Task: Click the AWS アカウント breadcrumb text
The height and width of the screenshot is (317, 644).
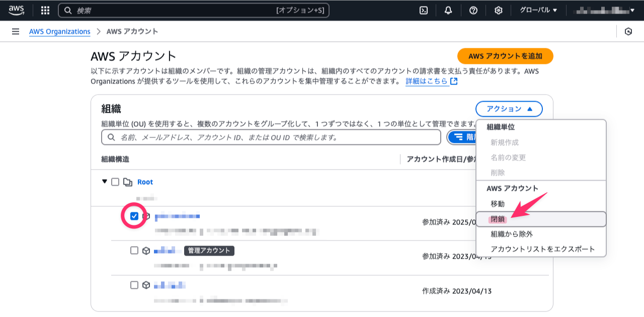Action: click(x=132, y=31)
